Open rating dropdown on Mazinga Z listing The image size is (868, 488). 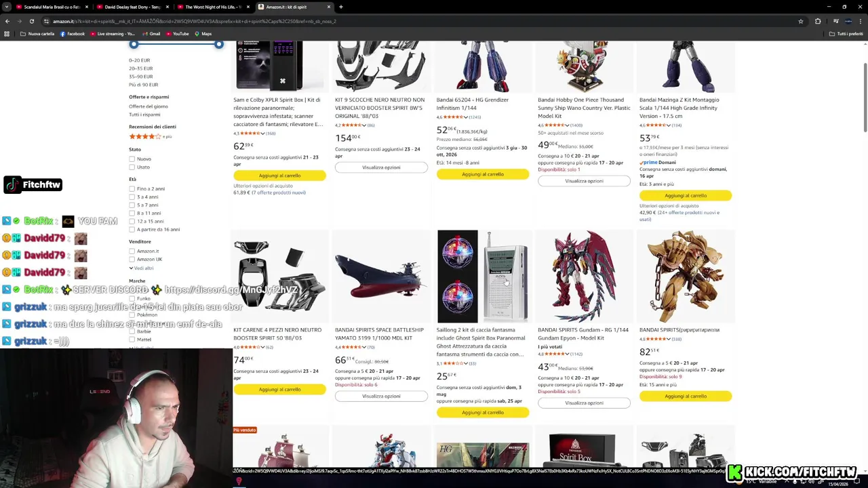click(x=669, y=125)
